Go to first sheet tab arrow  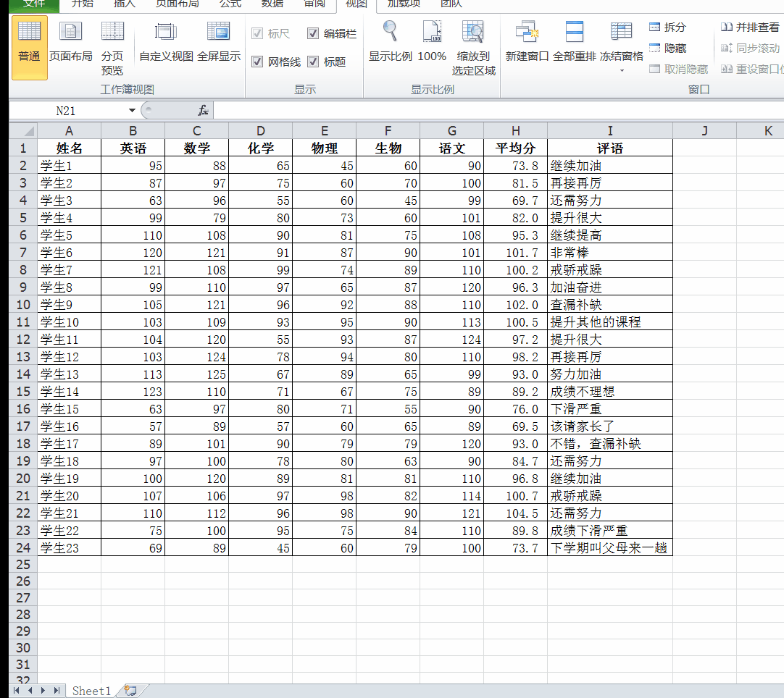[x=17, y=691]
